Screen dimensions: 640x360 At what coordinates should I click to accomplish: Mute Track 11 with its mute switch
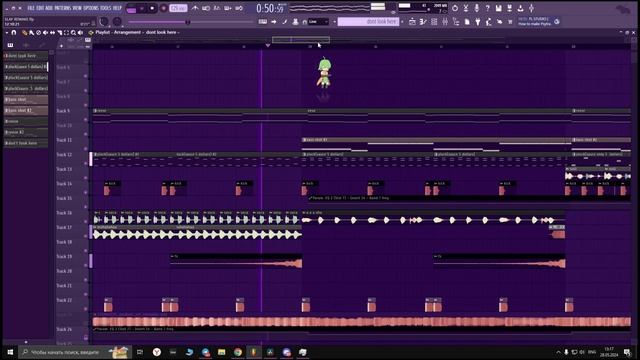pyautogui.click(x=86, y=149)
